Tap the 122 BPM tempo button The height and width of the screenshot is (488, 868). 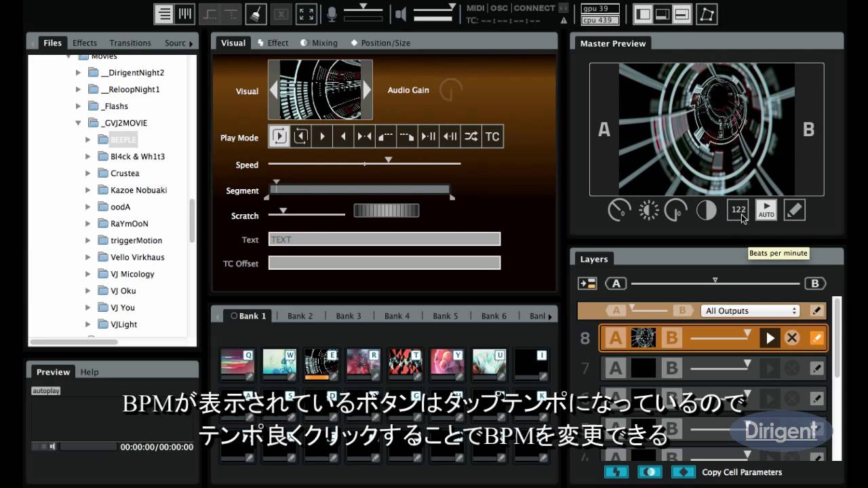738,210
